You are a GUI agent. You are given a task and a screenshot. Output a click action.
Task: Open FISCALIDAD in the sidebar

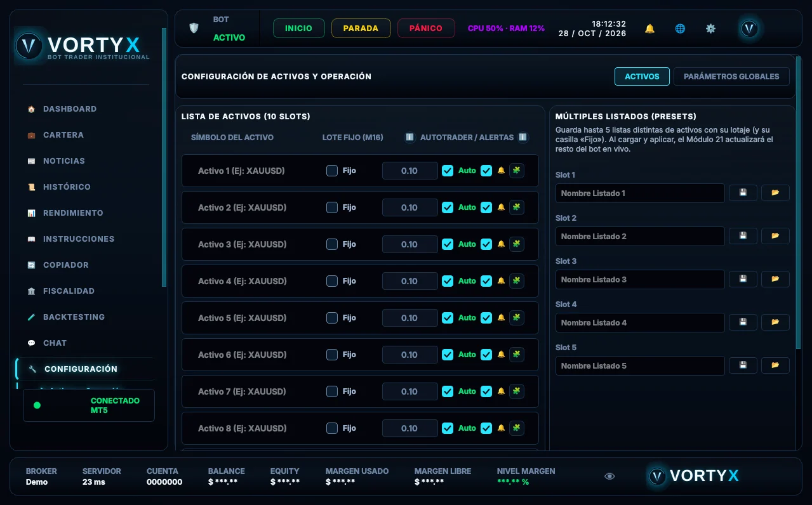[69, 291]
